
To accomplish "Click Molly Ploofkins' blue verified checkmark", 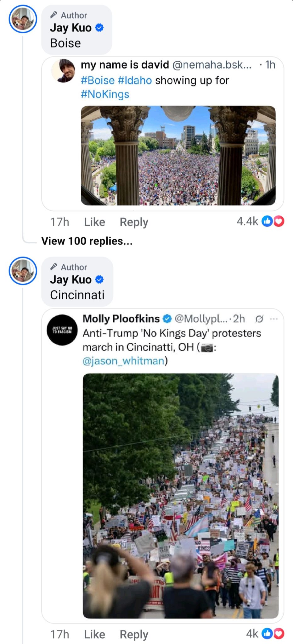I will pyautogui.click(x=167, y=319).
